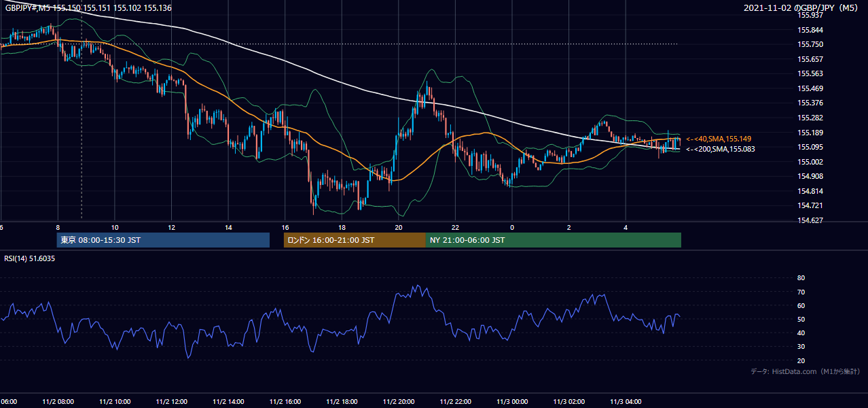Click the bottom time label 11/2 08:00
Screen dimensions: 868x408
pos(58,401)
